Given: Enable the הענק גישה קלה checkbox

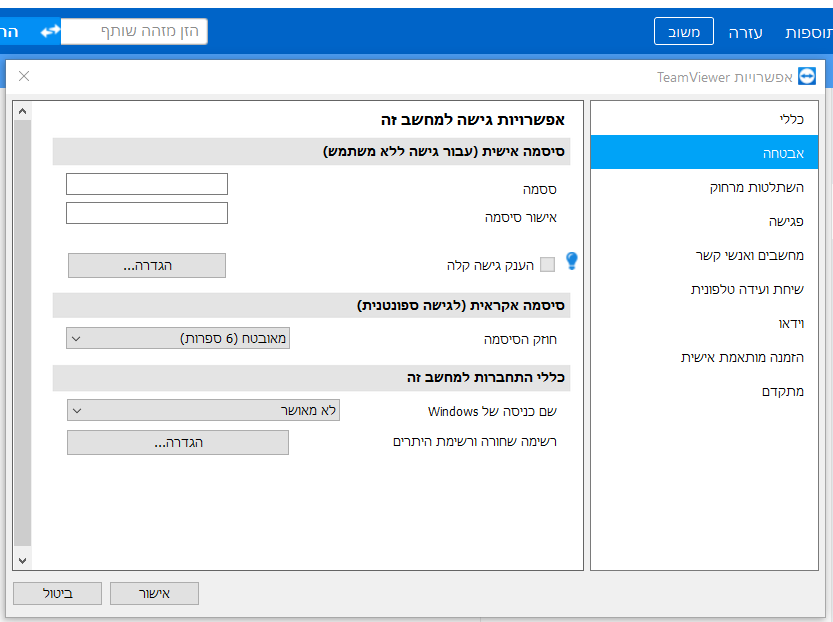Looking at the screenshot, I should pos(547,265).
